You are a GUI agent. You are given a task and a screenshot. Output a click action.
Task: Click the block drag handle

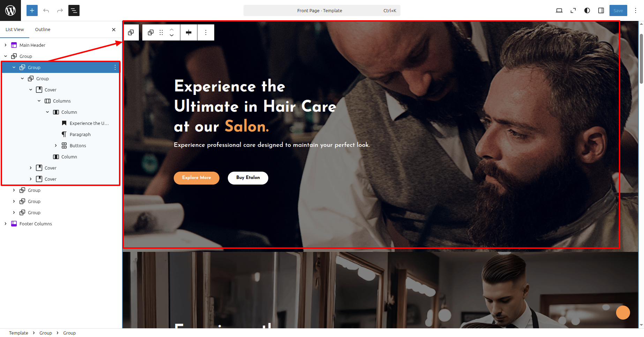[x=161, y=32]
